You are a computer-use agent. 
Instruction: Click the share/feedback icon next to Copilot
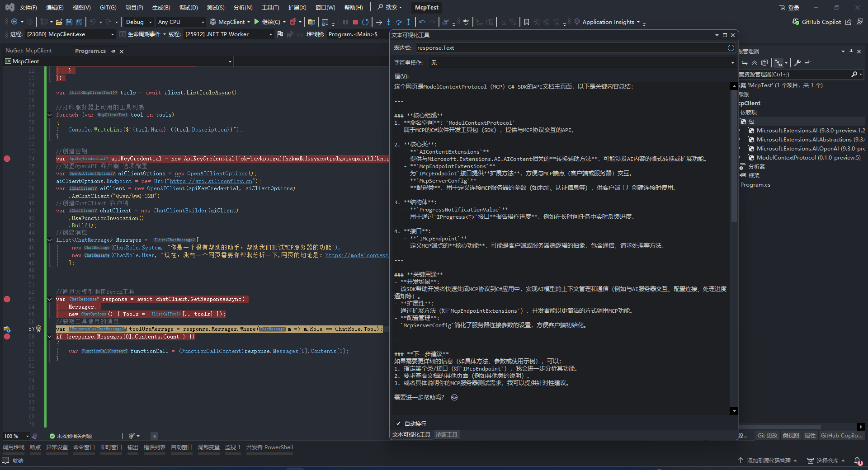(849, 22)
